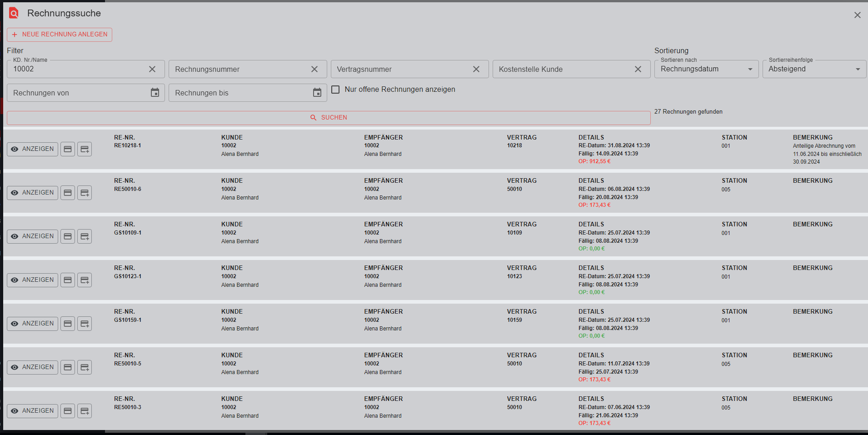Open calendar picker for Rechnungen von

pyautogui.click(x=155, y=93)
